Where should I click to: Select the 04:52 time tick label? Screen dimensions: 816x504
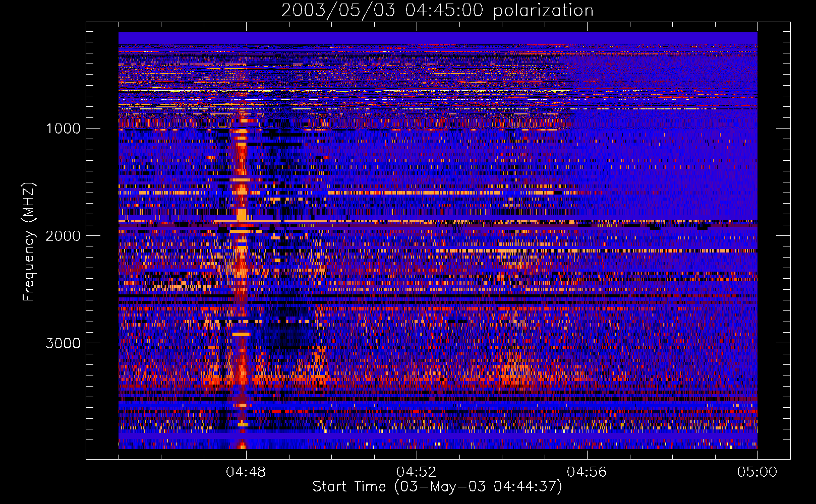pyautogui.click(x=417, y=472)
